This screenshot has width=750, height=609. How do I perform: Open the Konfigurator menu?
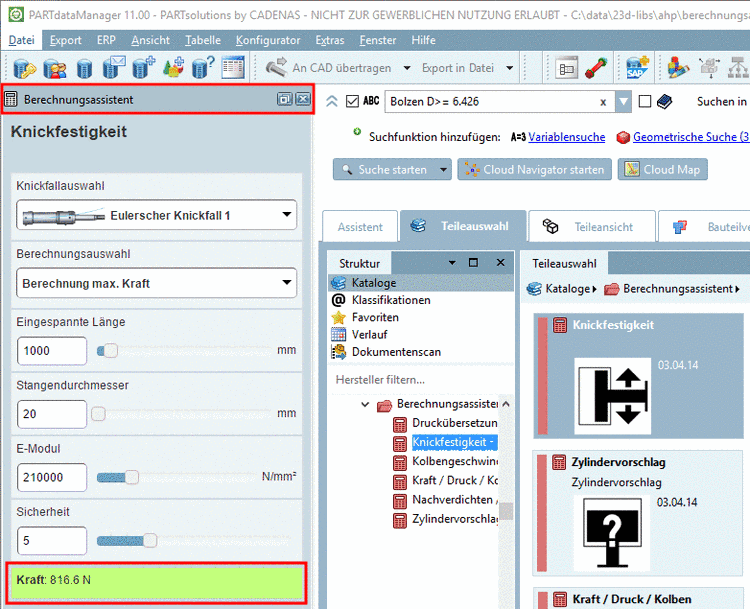[268, 40]
